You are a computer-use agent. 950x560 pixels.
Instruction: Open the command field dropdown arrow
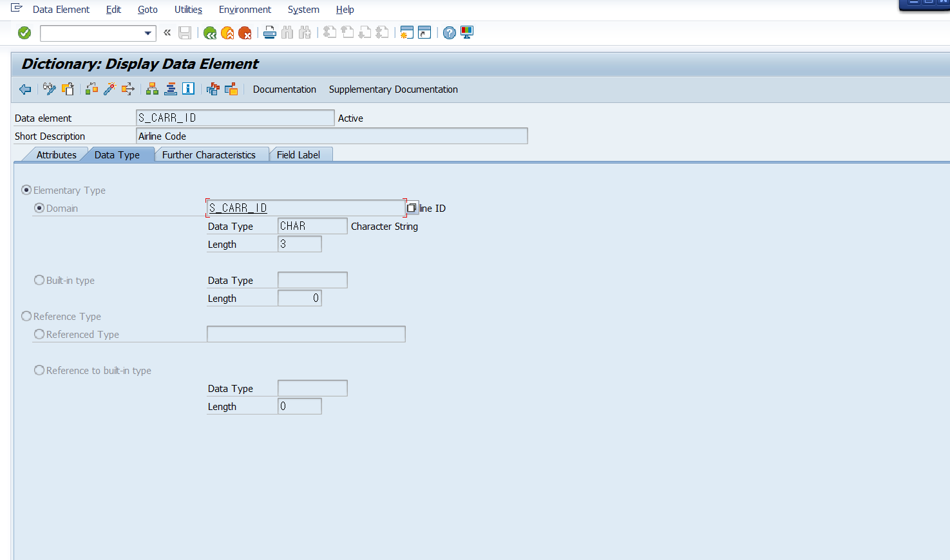point(148,33)
